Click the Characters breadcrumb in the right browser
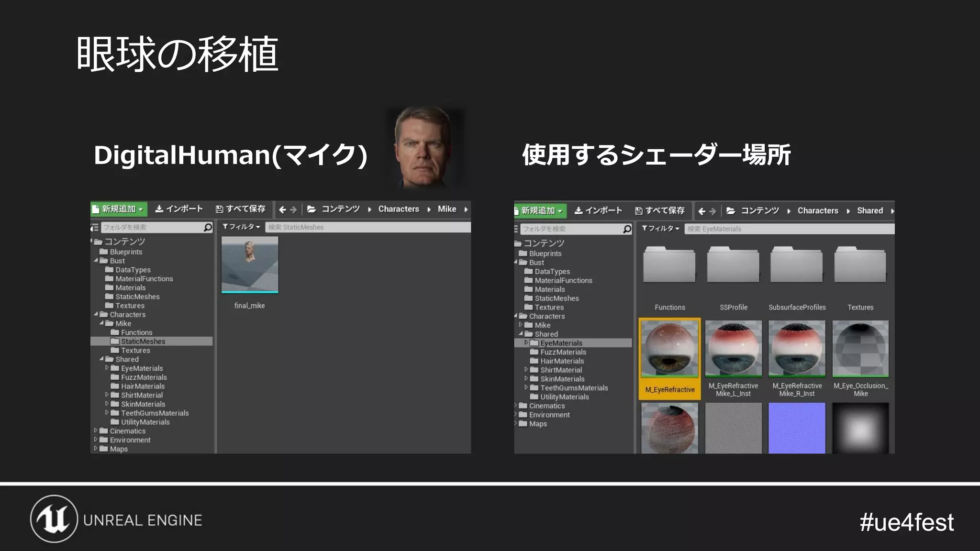The width and height of the screenshot is (980, 551). 818,210
